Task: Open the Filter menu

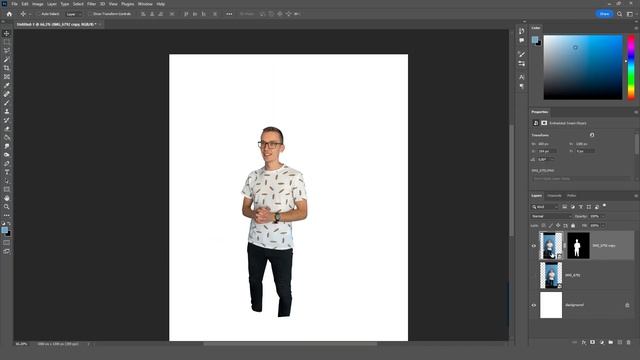Action: pos(91,4)
